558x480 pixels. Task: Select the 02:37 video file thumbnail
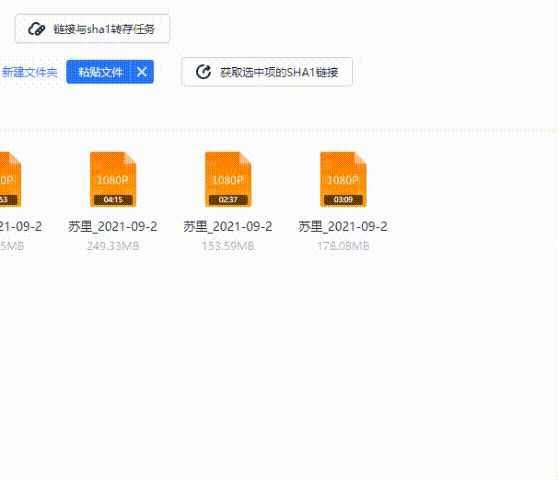pos(228,179)
